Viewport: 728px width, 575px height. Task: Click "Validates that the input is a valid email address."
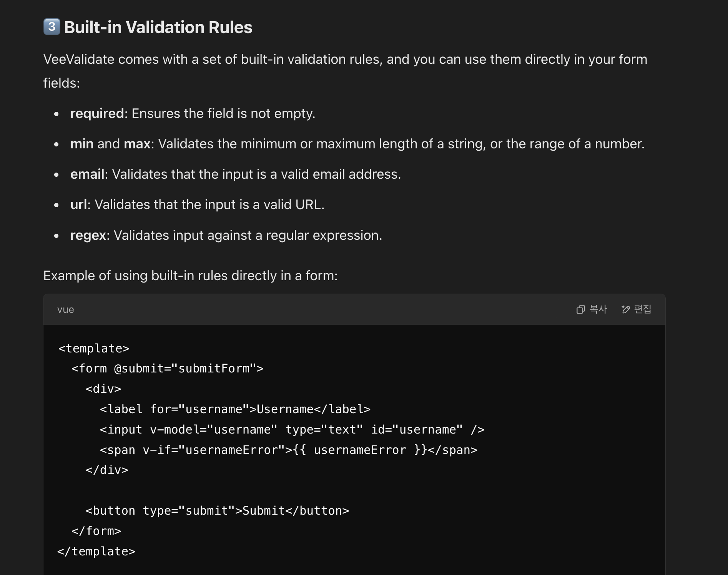point(256,174)
